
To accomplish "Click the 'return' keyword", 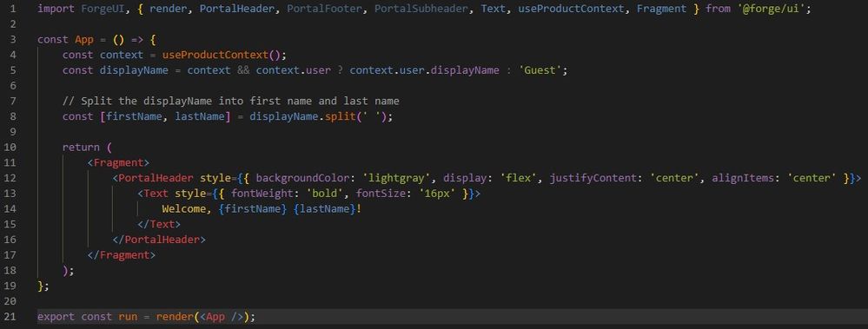I will pyautogui.click(x=81, y=147).
